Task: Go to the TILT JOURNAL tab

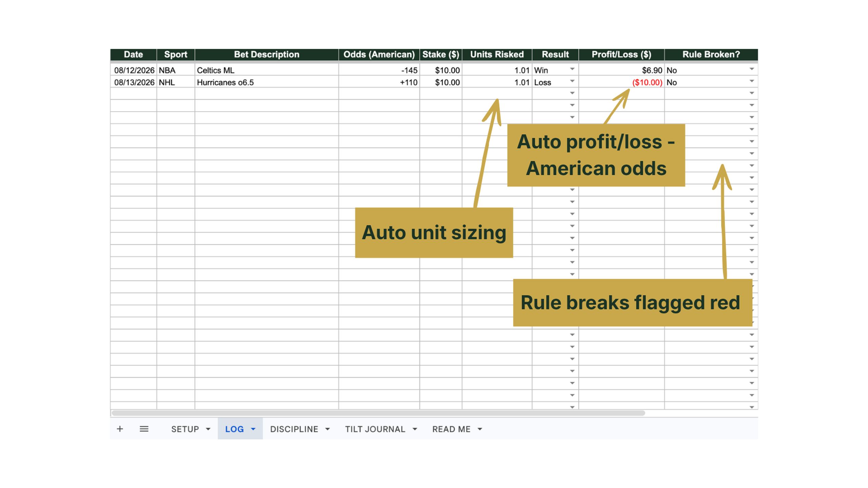Action: pos(375,429)
